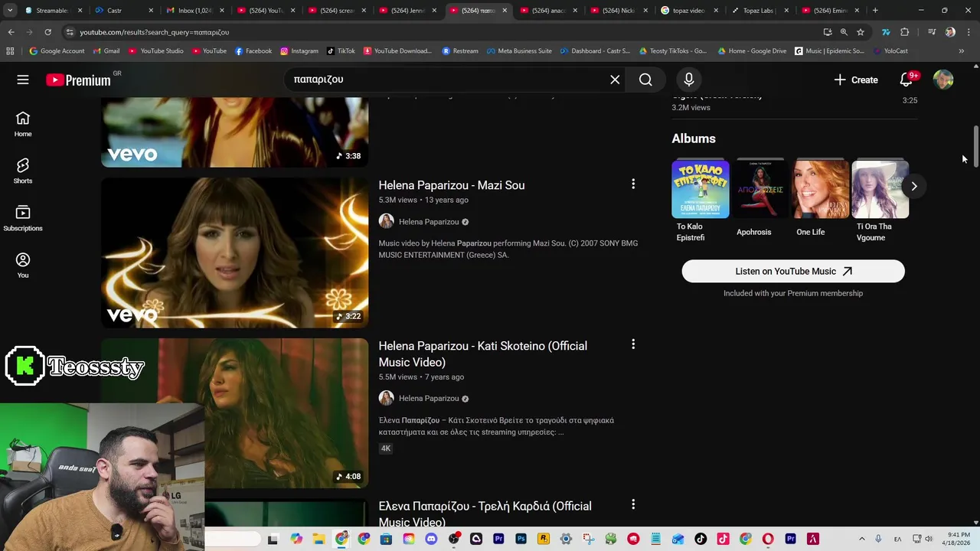Open options for Kati Skoteino video
The height and width of the screenshot is (551, 980).
coord(633,345)
